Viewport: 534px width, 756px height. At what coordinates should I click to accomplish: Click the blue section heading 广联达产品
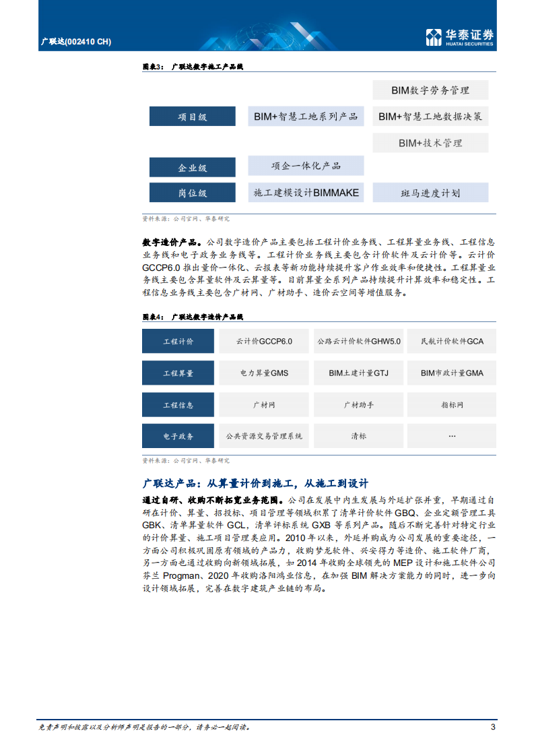coord(255,483)
